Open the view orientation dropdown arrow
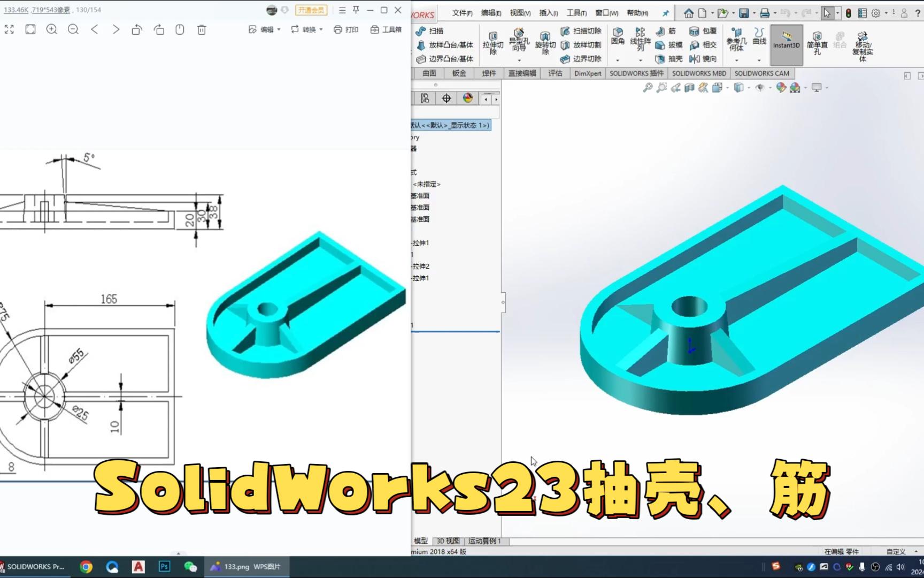924x578 pixels. 727,88
